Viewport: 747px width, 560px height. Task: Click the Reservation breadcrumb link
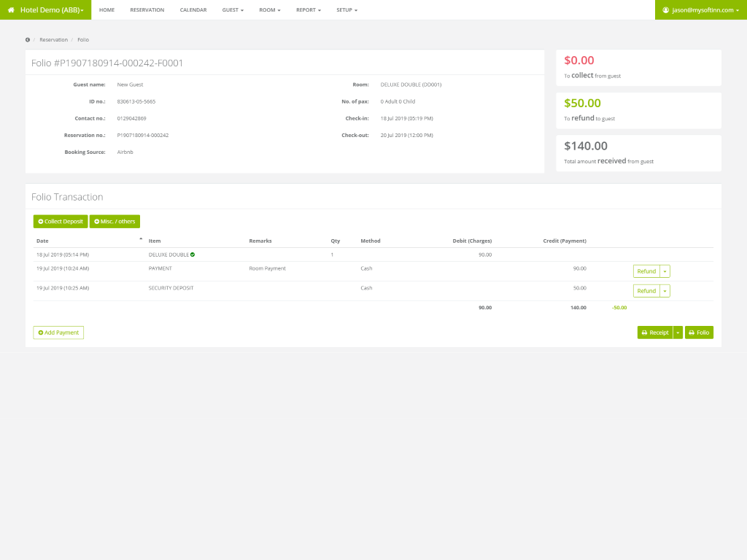click(53, 39)
